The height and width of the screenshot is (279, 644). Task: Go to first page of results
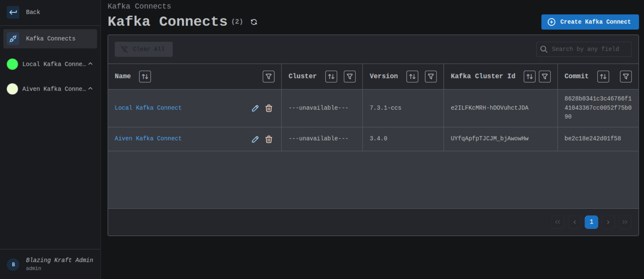[558, 222]
